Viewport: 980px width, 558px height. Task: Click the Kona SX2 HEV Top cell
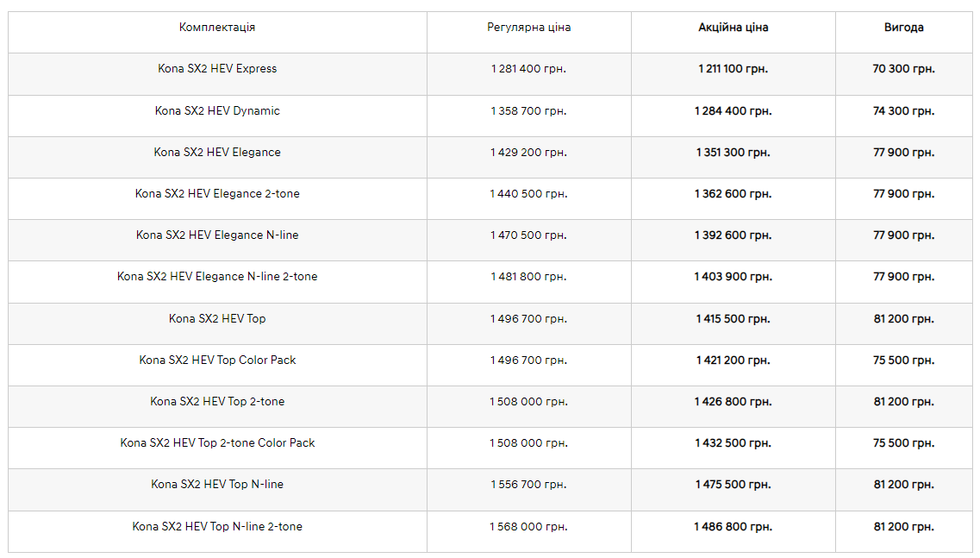pyautogui.click(x=217, y=319)
